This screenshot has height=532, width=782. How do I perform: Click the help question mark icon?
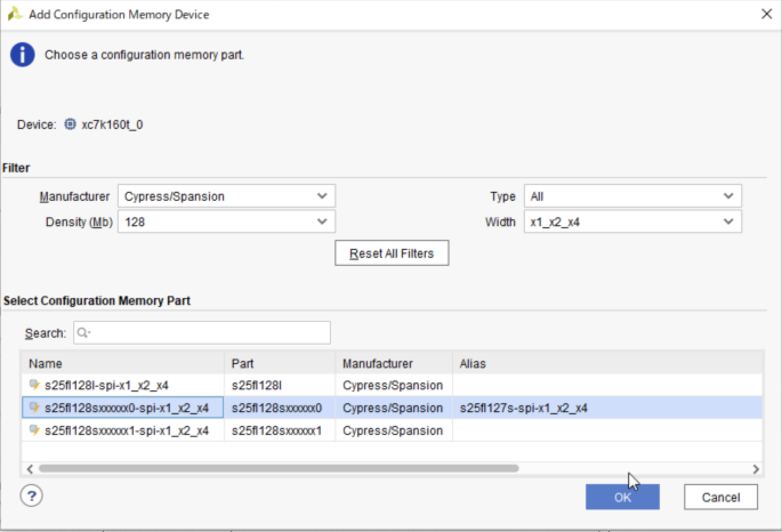(31, 495)
